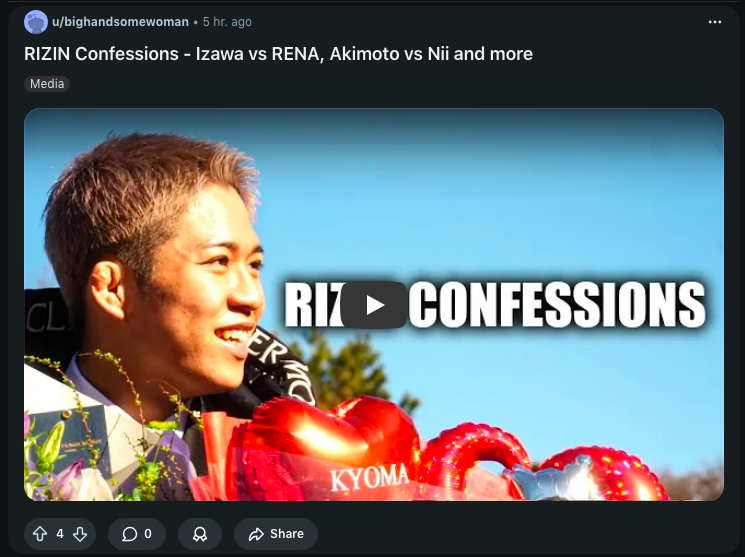745x557 pixels.
Task: Click the '5 hr. ago' timestamp
Action: pyautogui.click(x=227, y=22)
